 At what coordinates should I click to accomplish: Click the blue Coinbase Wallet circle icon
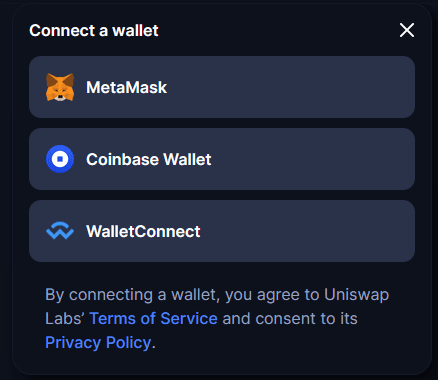coord(60,159)
